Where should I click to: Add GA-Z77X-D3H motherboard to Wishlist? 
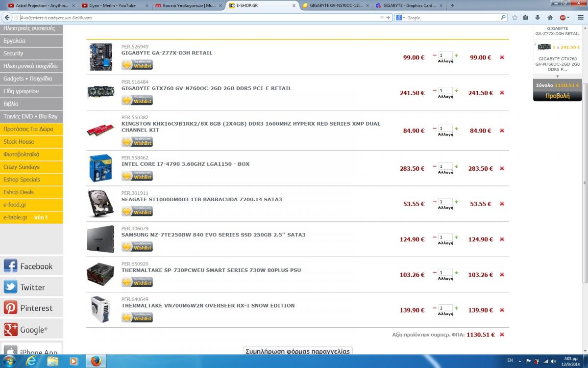137,65
